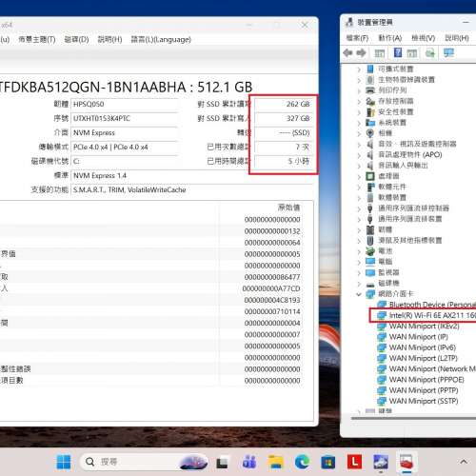Click the printer icon beside 列印佇列
The height and width of the screenshot is (476, 476).
point(370,90)
